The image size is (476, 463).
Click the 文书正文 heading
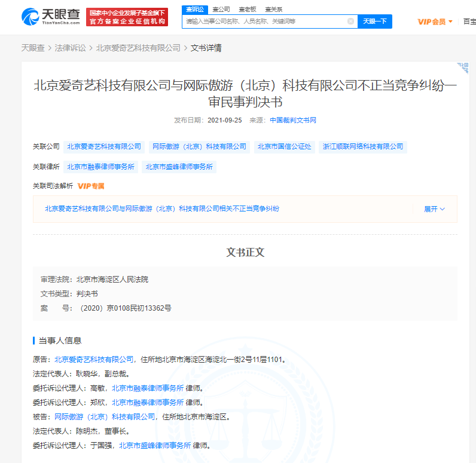pyautogui.click(x=245, y=252)
